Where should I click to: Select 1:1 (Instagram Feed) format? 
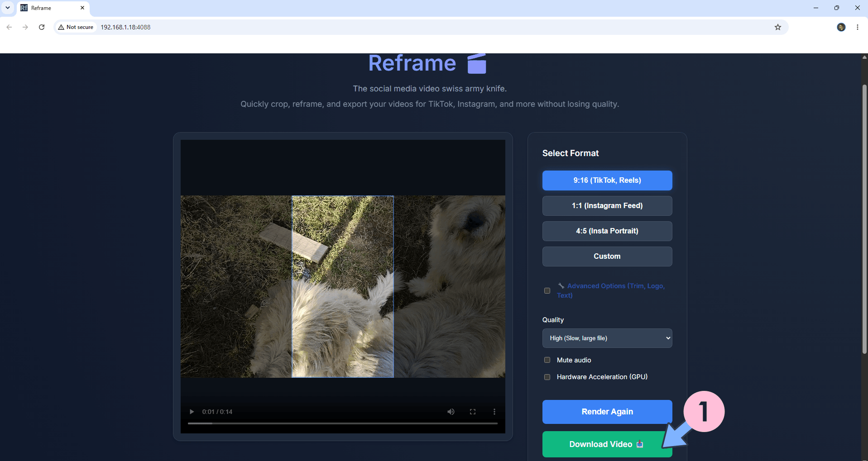(607, 206)
